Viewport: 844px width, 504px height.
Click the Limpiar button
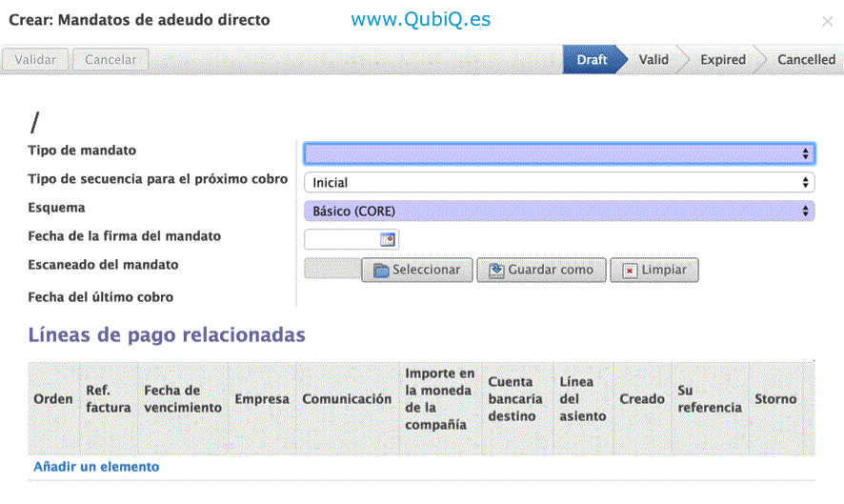(x=654, y=270)
